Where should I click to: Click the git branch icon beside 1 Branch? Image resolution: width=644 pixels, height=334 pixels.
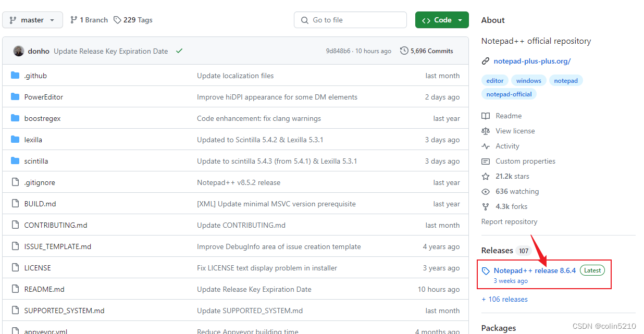73,20
